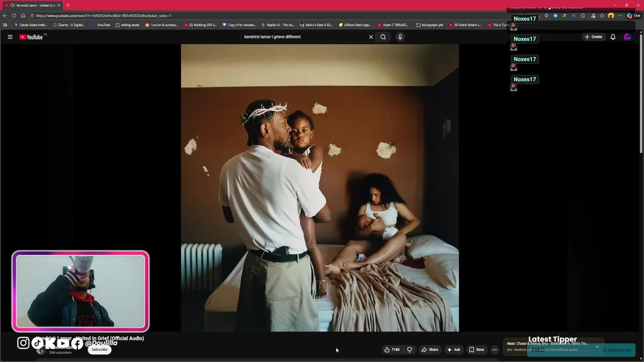Open the ASRock Steel Legend bookmark
Viewport: 644px width, 362px height.
click(355, 25)
